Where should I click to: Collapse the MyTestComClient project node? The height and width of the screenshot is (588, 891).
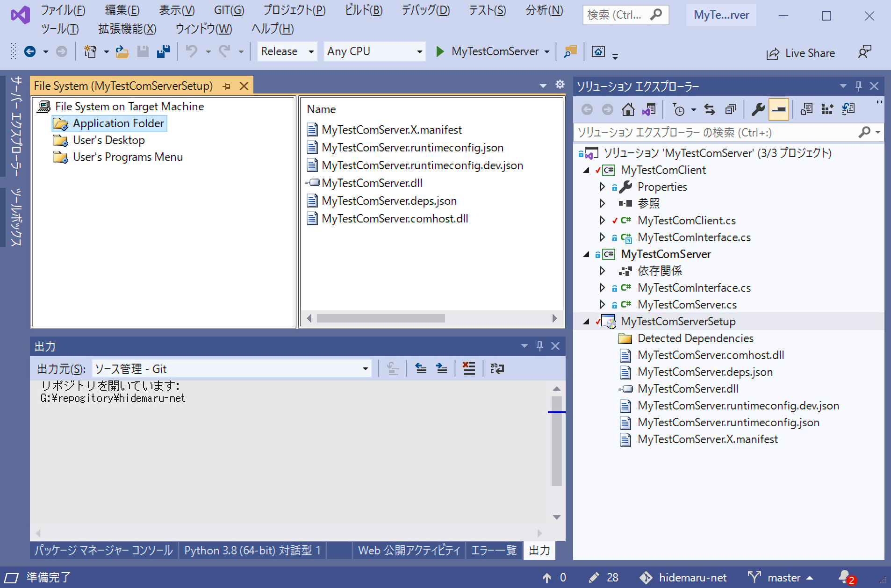tap(586, 170)
